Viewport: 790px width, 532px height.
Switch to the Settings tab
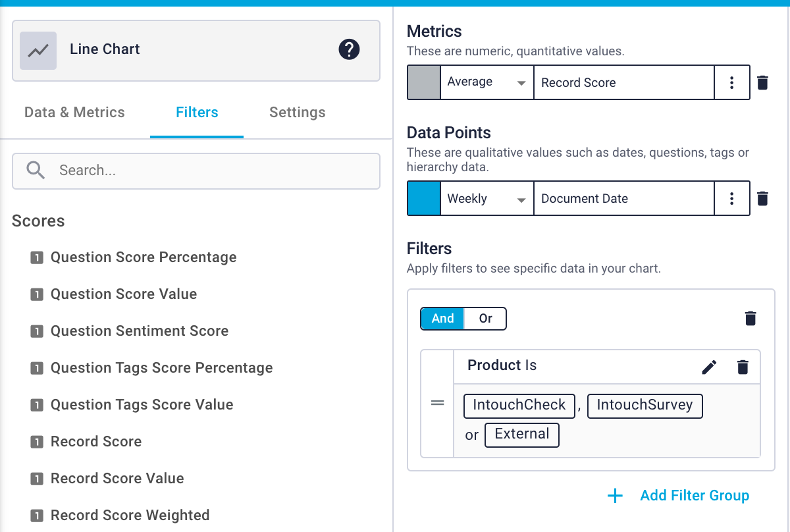297,112
